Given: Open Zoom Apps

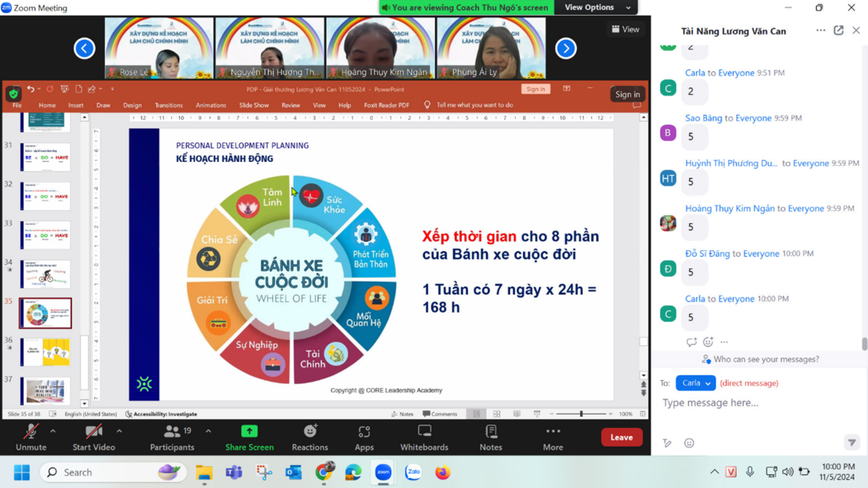Looking at the screenshot, I should click(364, 437).
